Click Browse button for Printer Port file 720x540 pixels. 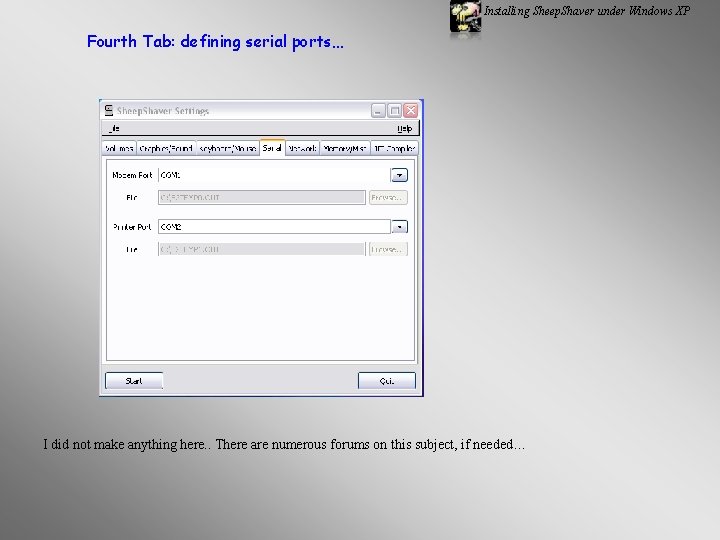coord(388,249)
